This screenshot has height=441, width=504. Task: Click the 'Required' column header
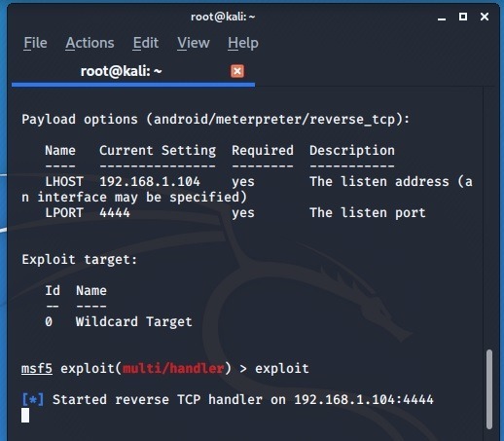[263, 151]
